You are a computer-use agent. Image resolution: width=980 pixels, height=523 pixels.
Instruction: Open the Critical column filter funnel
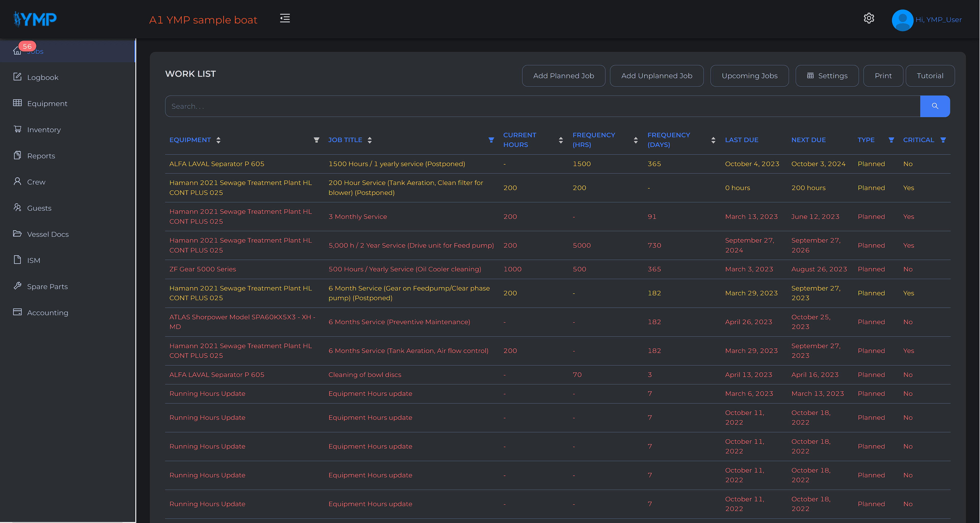point(943,140)
